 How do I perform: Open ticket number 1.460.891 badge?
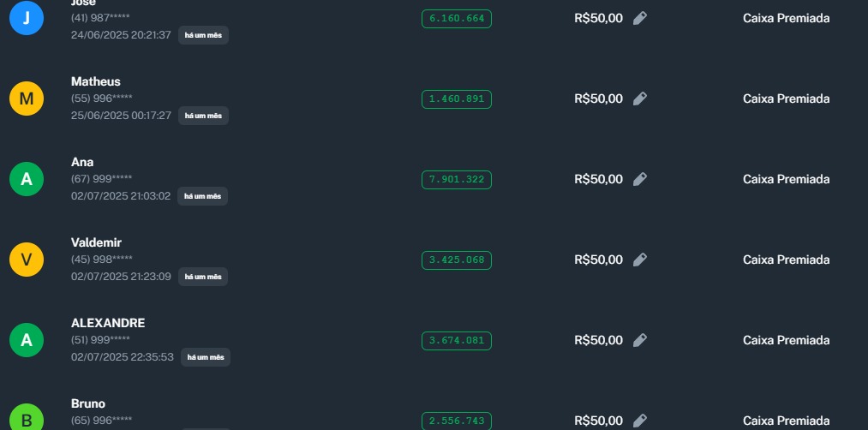(x=456, y=99)
